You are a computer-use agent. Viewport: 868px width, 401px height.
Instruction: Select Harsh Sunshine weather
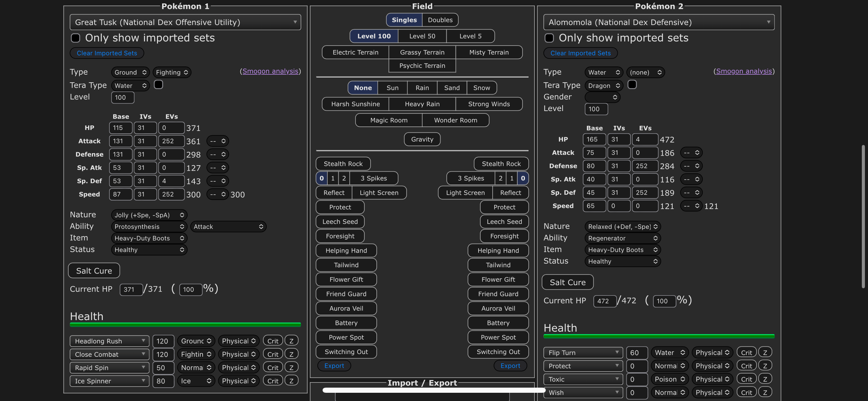(355, 104)
